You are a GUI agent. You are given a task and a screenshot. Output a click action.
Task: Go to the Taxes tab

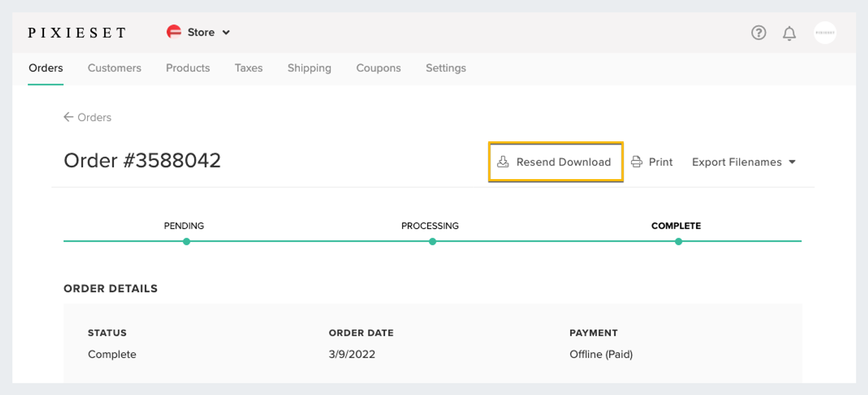248,68
